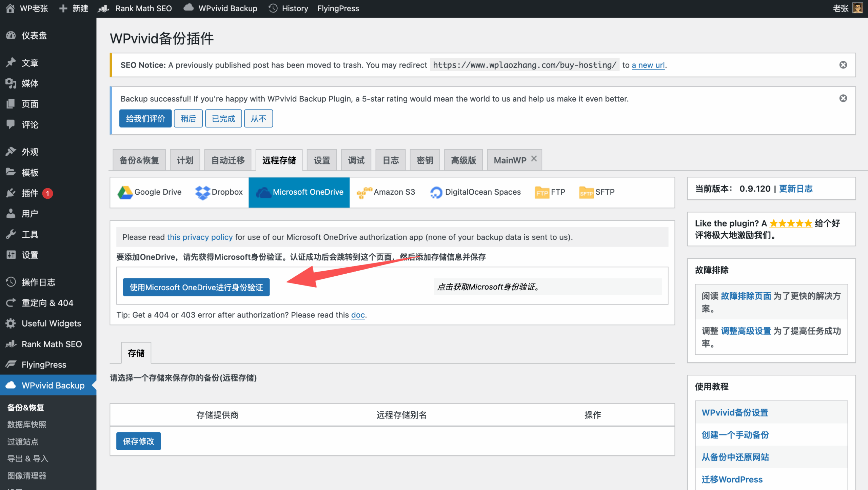The image size is (868, 490).
Task: Switch to the 备份&恢复 tab
Action: (x=139, y=160)
